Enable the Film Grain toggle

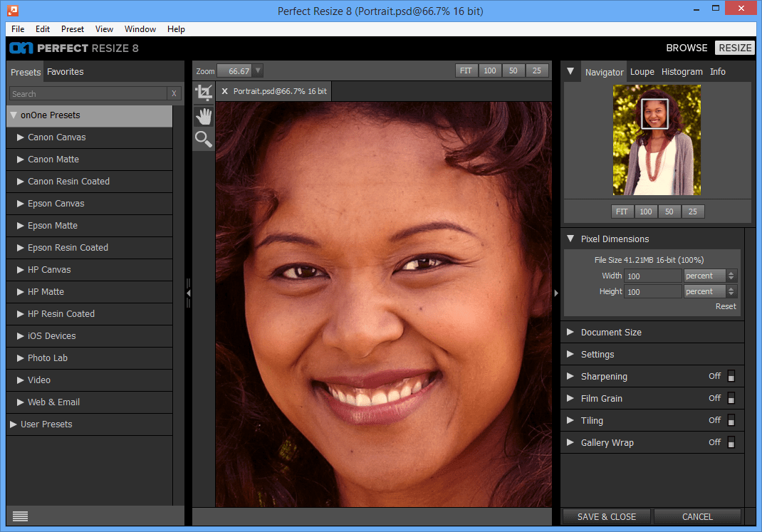point(731,398)
